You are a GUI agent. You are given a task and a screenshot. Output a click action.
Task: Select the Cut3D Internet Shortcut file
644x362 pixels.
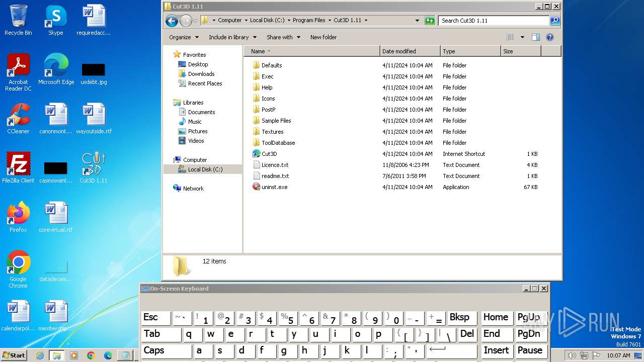click(265, 154)
